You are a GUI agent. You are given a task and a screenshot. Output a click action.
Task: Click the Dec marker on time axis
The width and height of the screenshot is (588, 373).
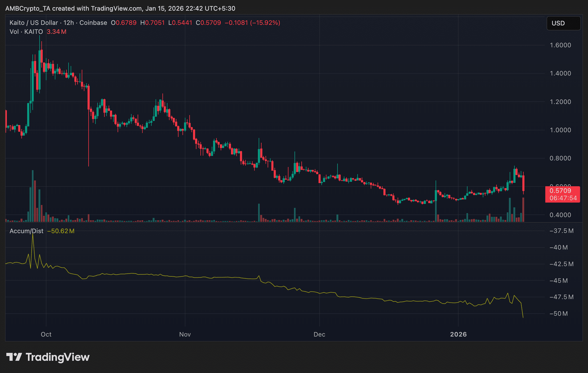click(x=319, y=334)
